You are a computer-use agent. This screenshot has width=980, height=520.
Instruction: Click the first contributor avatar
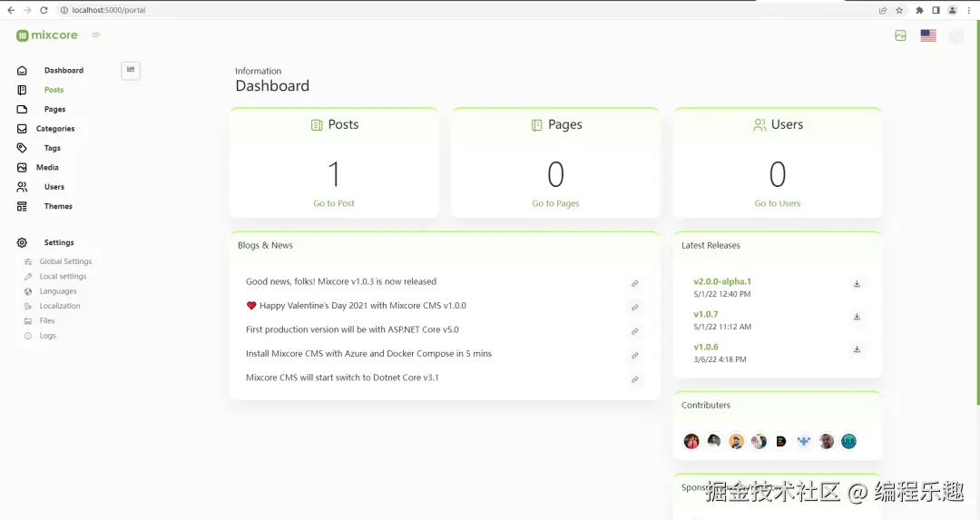coord(691,441)
